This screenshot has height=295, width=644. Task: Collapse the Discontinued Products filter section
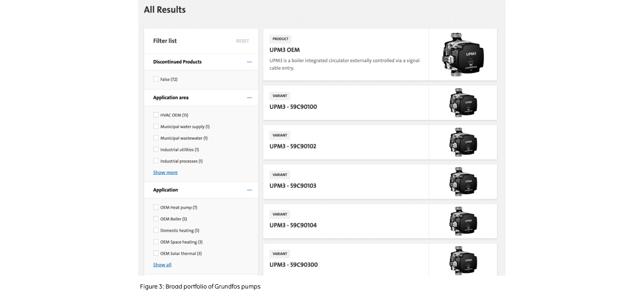coord(249,62)
